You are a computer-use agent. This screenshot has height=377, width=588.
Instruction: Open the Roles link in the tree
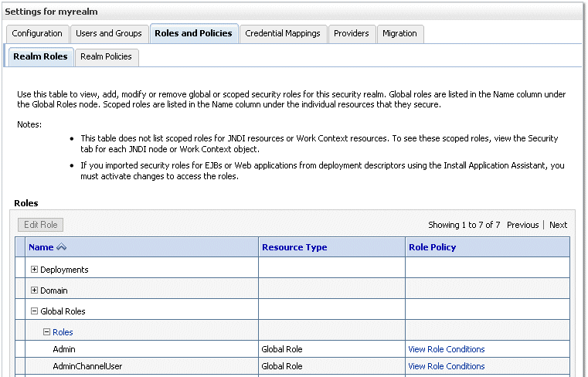[x=63, y=332]
